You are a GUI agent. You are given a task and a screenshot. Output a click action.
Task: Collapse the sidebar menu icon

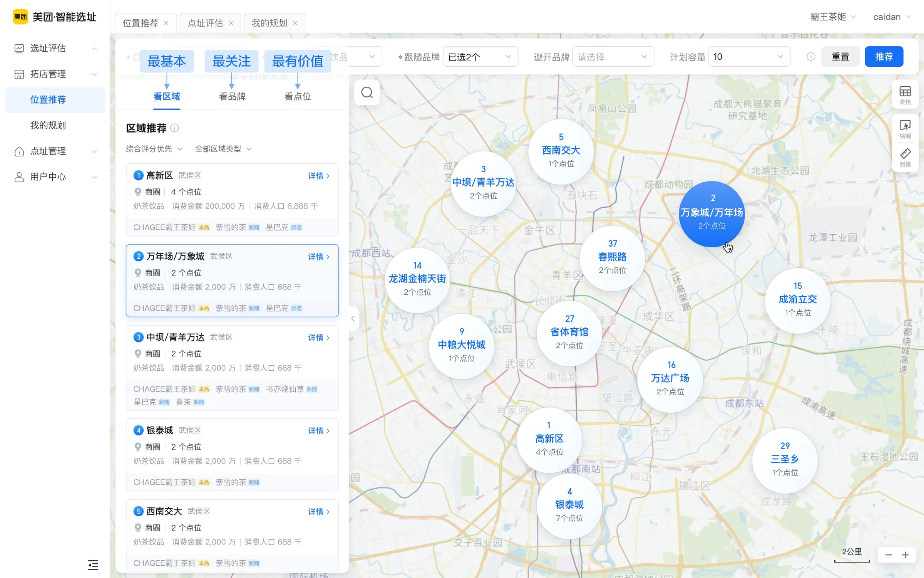93,565
